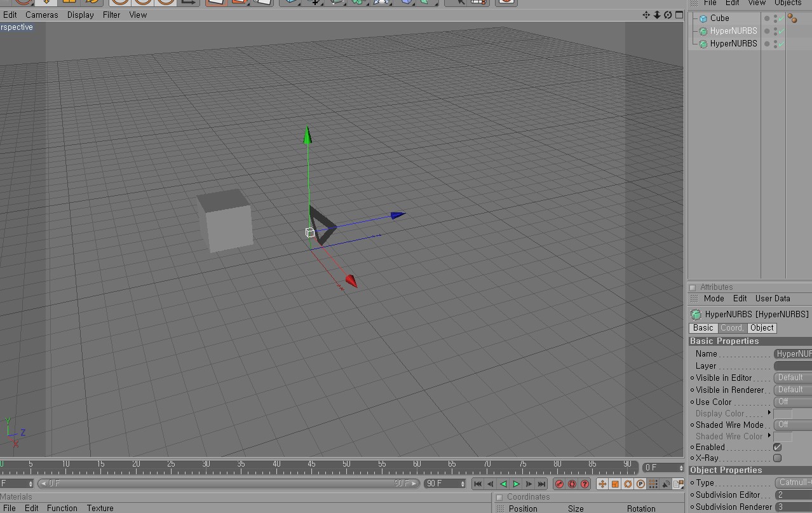Switch to Object tab in Attributes
Screen dimensions: 812x513
coord(762,328)
